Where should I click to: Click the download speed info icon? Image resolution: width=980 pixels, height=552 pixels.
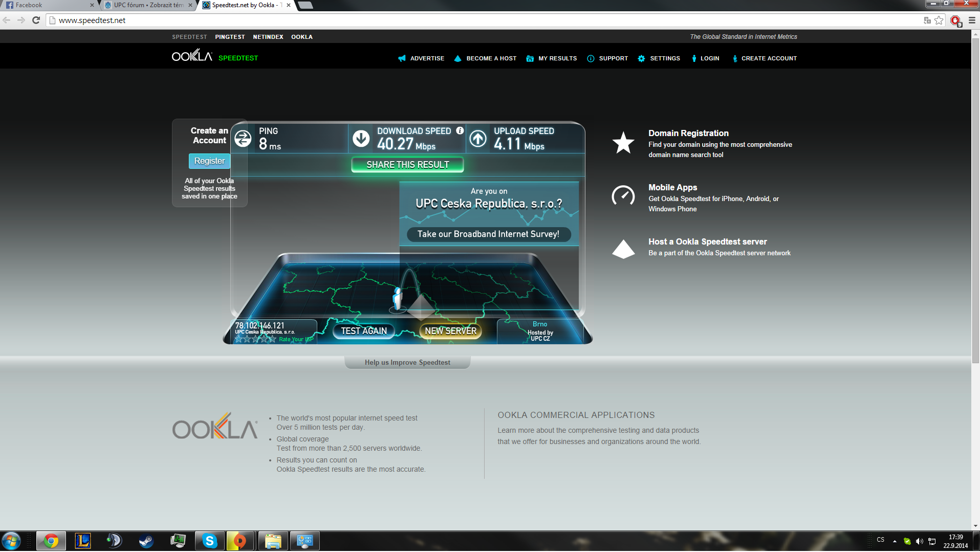pos(460,130)
